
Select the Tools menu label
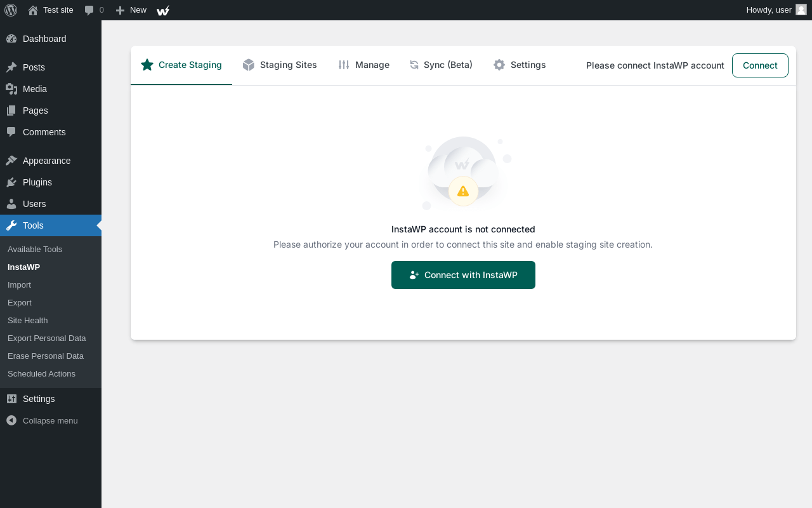point(33,225)
